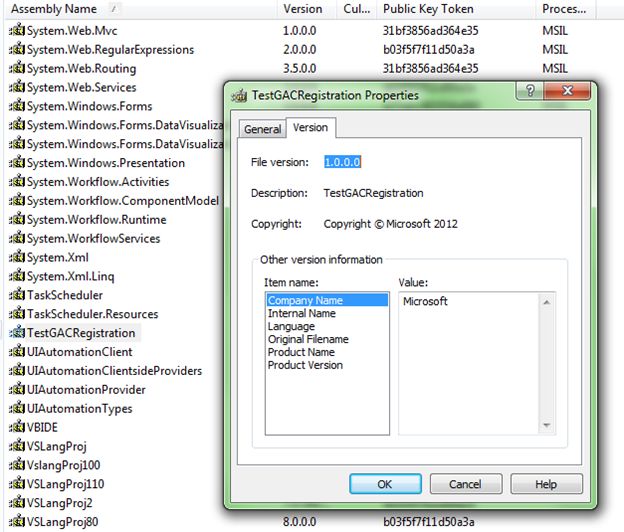Select the TaskScheduler.Resources row name
624x532 pixels.
[x=92, y=314]
